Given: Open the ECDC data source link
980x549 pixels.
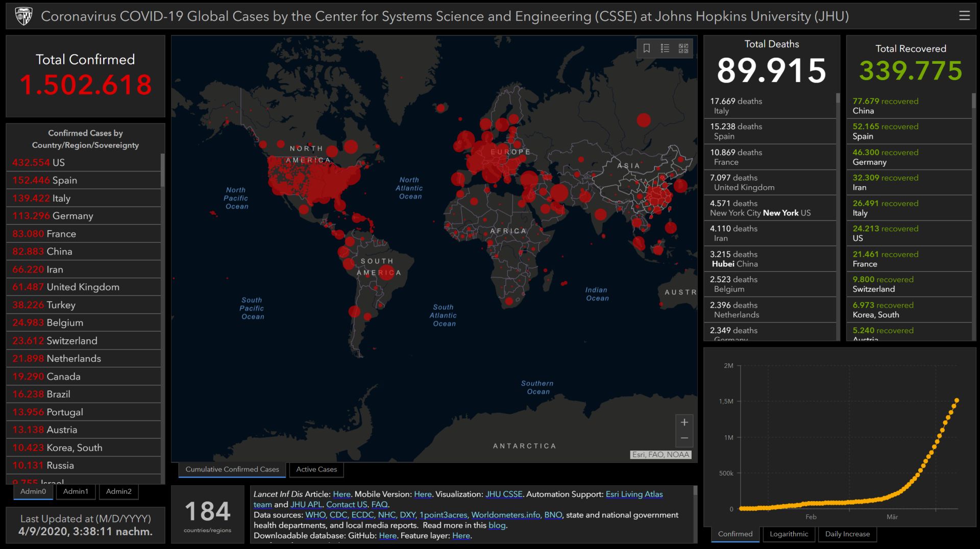Looking at the screenshot, I should [362, 515].
